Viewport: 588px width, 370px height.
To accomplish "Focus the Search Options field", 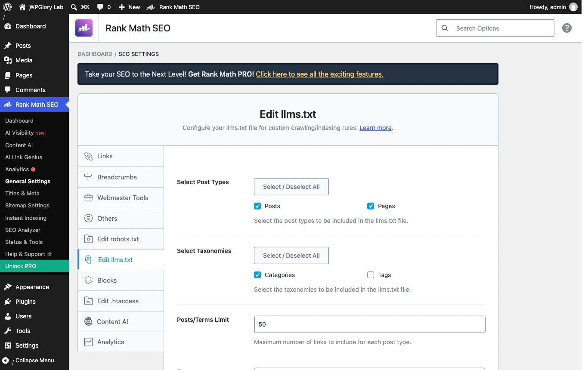I will point(495,28).
